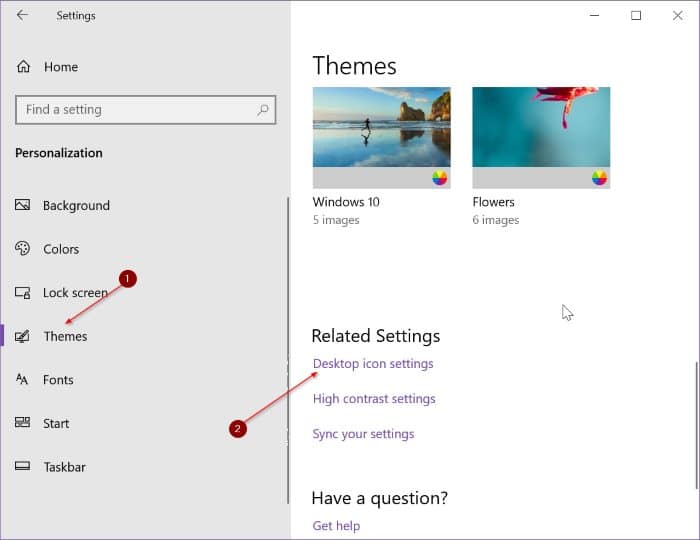700x540 pixels.
Task: Click the back arrow icon
Action: pyautogui.click(x=22, y=15)
